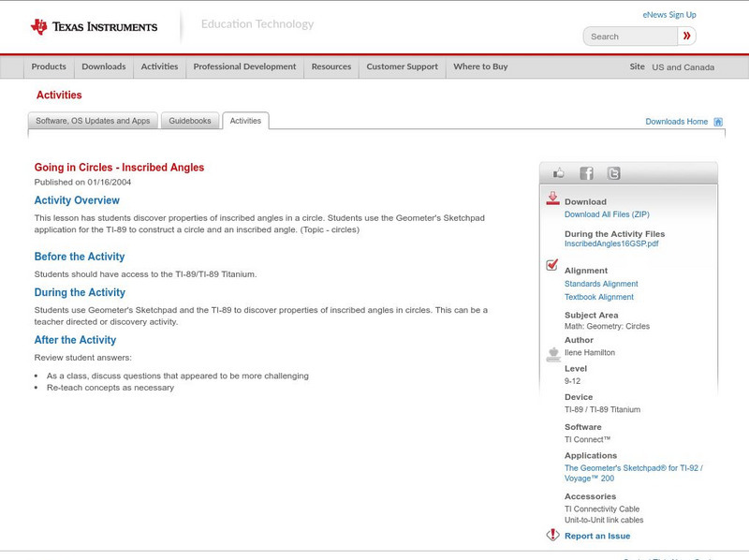Viewport: 749px width, 560px height.
Task: Expand the Site US and Canada selector
Action: pos(672,67)
